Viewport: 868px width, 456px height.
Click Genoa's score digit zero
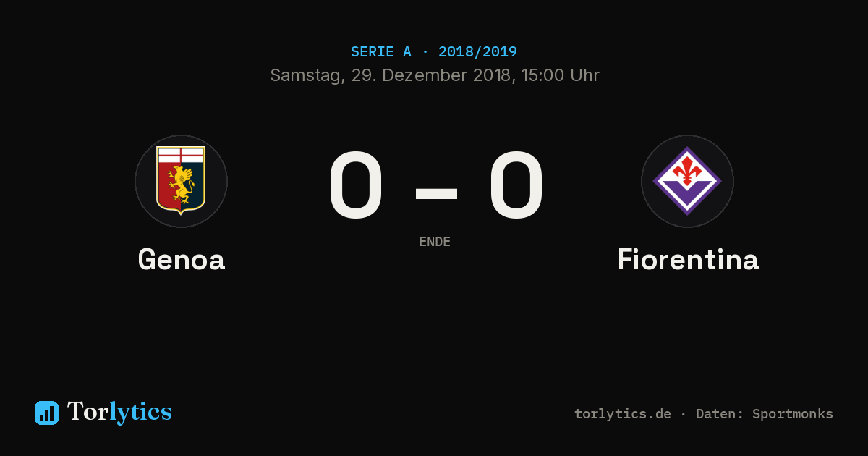tap(356, 186)
